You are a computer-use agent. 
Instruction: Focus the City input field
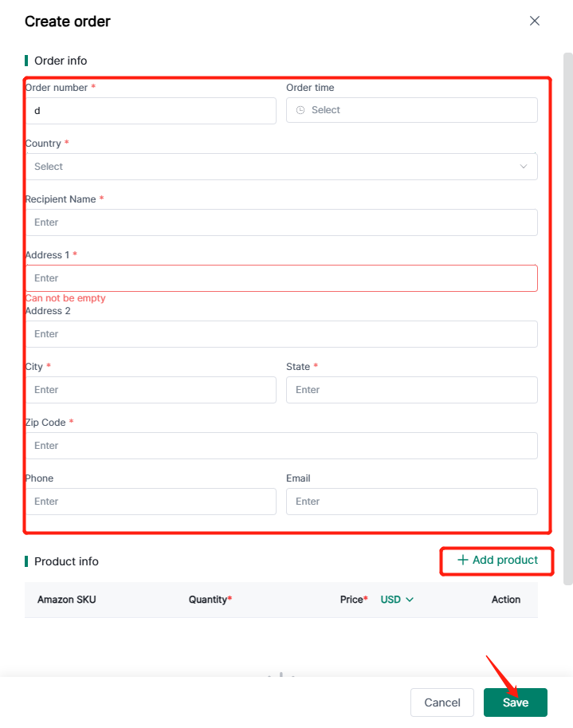(x=150, y=390)
